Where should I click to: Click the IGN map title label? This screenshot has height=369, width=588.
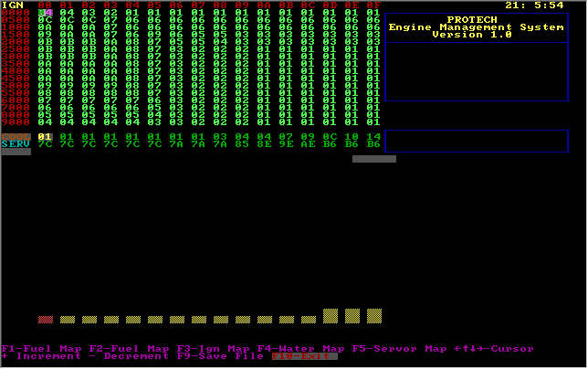(x=12, y=5)
